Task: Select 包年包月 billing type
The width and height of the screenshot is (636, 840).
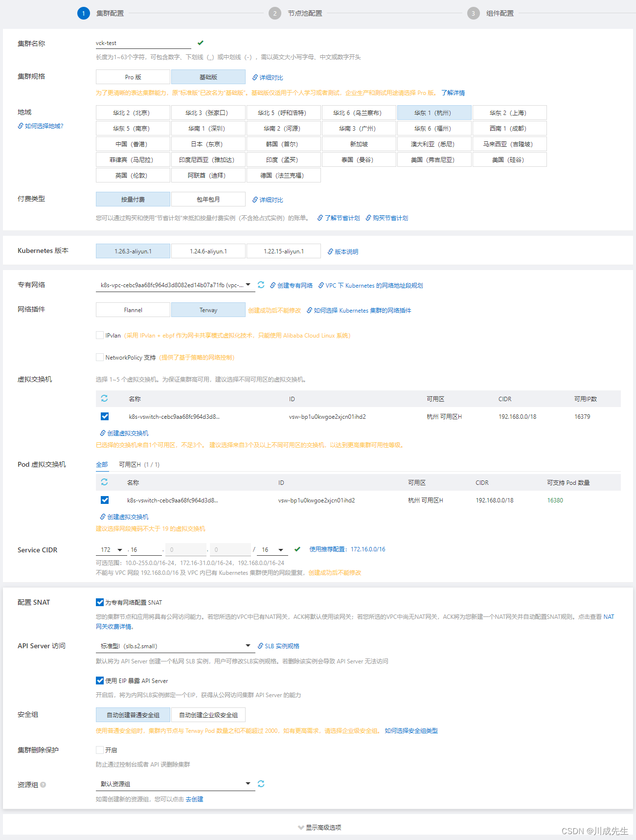Action: (x=208, y=199)
